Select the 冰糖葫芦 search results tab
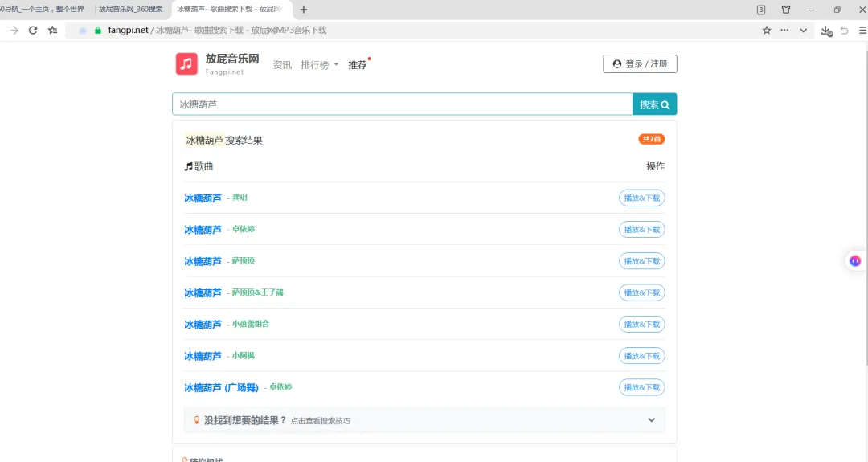Screen dimensions: 868x462 (232, 10)
